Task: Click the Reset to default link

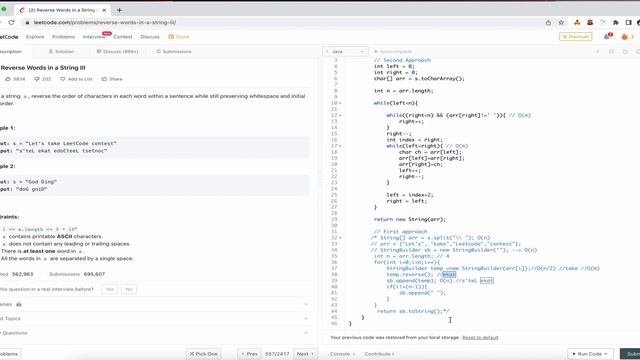Action: tap(480, 338)
